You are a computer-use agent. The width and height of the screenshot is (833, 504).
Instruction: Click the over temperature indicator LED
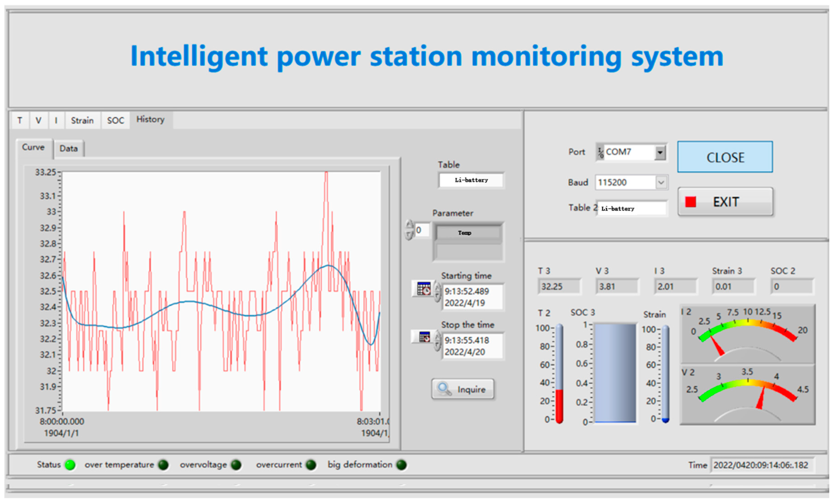(x=163, y=465)
